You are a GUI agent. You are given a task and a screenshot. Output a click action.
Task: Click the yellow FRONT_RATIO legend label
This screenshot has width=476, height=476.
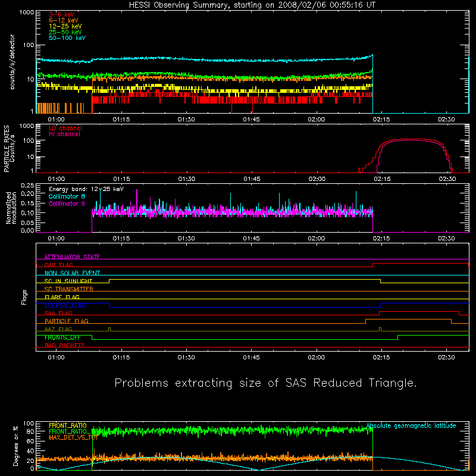(68, 425)
